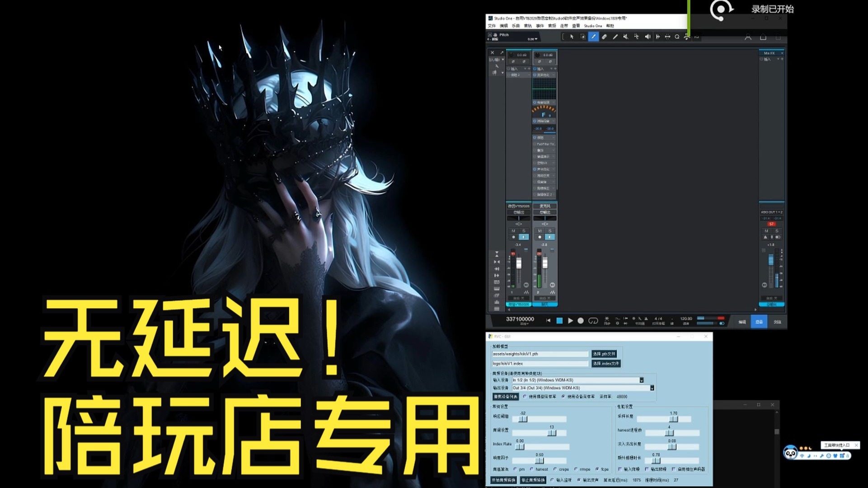Enable the 输入降噪 checkbox
This screenshot has width=868, height=488.
click(620, 469)
